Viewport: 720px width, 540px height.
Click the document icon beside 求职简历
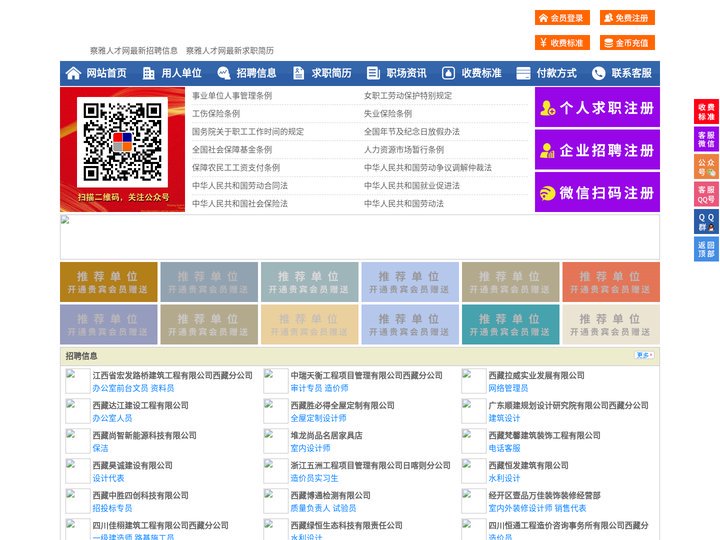coord(298,73)
